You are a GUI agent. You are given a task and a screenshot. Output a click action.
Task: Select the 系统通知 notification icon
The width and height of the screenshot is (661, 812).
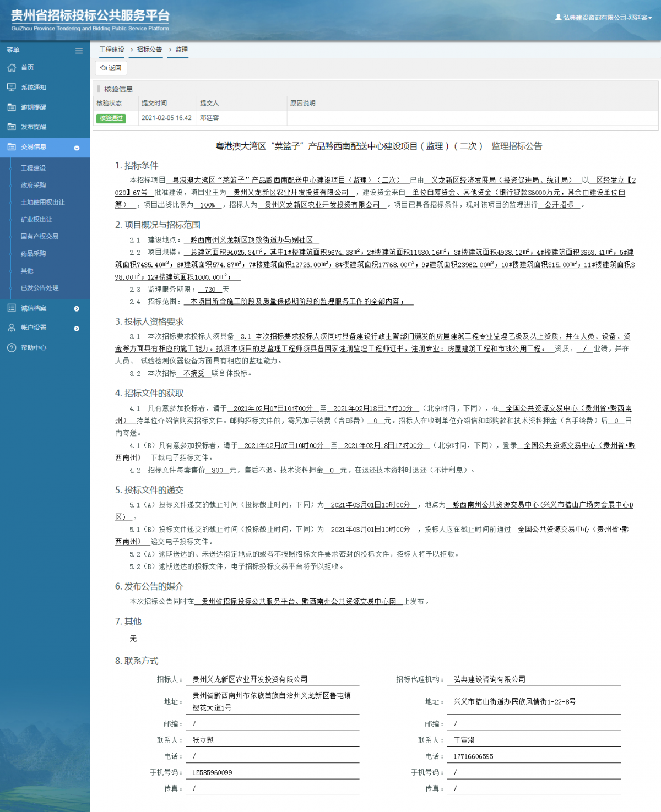[x=11, y=87]
